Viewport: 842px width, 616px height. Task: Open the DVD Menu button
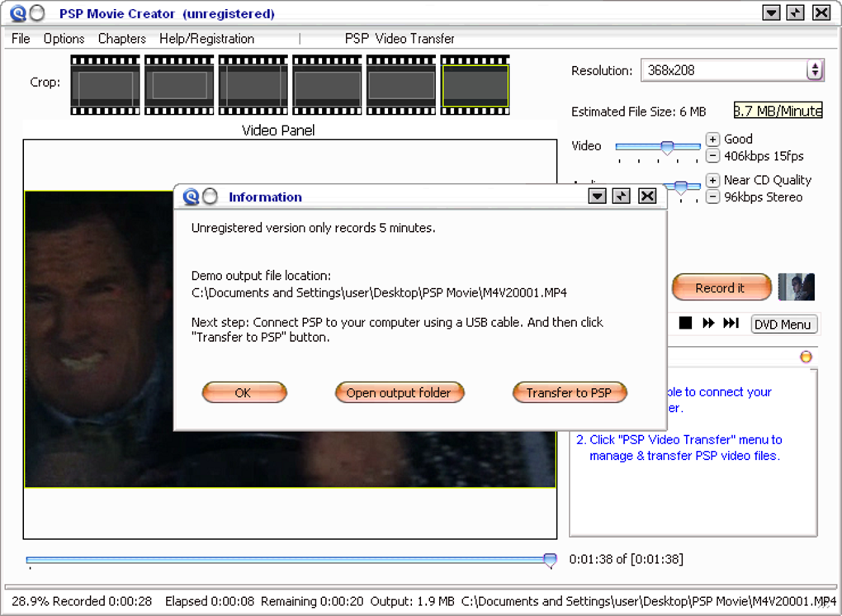click(783, 325)
